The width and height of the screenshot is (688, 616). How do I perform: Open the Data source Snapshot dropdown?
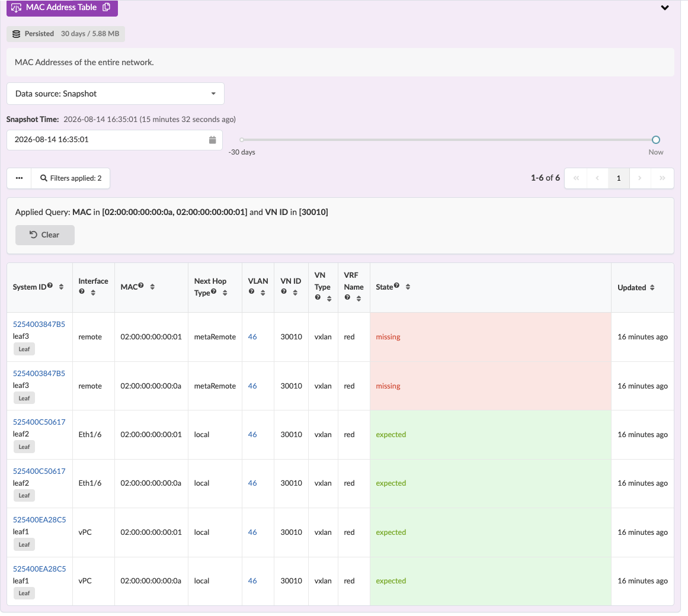[116, 94]
